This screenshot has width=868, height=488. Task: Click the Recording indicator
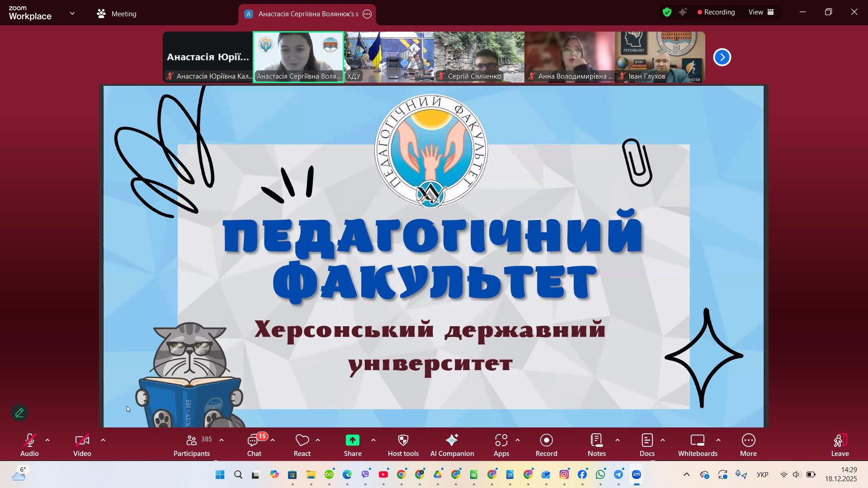pos(716,12)
